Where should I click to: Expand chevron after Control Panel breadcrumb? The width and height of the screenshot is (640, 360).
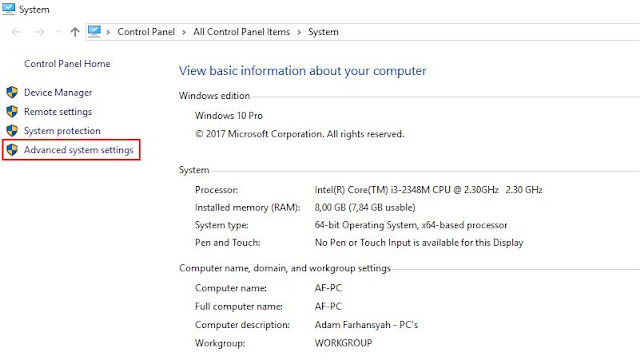pyautogui.click(x=184, y=32)
